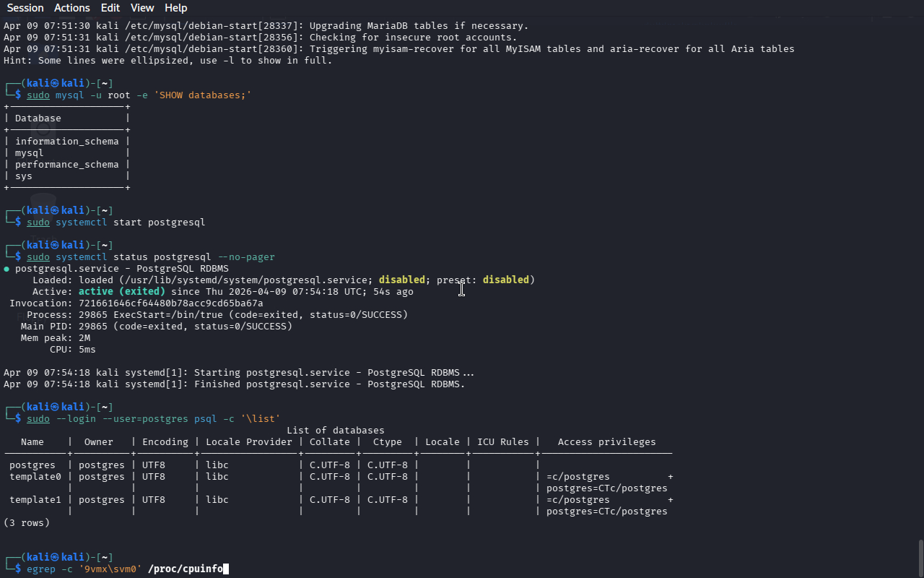Select the information_schema database row
This screenshot has width=924, height=578.
[66, 142]
